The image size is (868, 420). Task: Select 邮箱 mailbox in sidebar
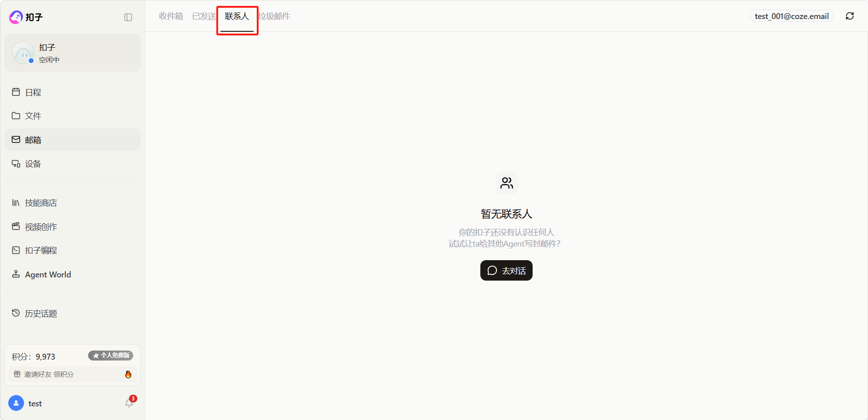pos(73,140)
